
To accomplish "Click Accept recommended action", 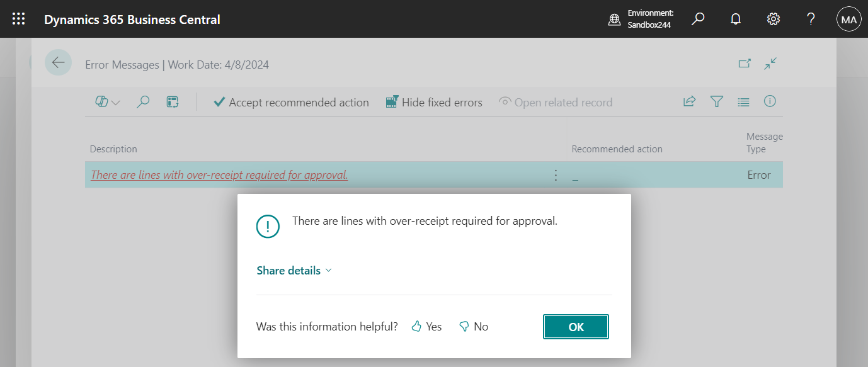I will [x=290, y=101].
